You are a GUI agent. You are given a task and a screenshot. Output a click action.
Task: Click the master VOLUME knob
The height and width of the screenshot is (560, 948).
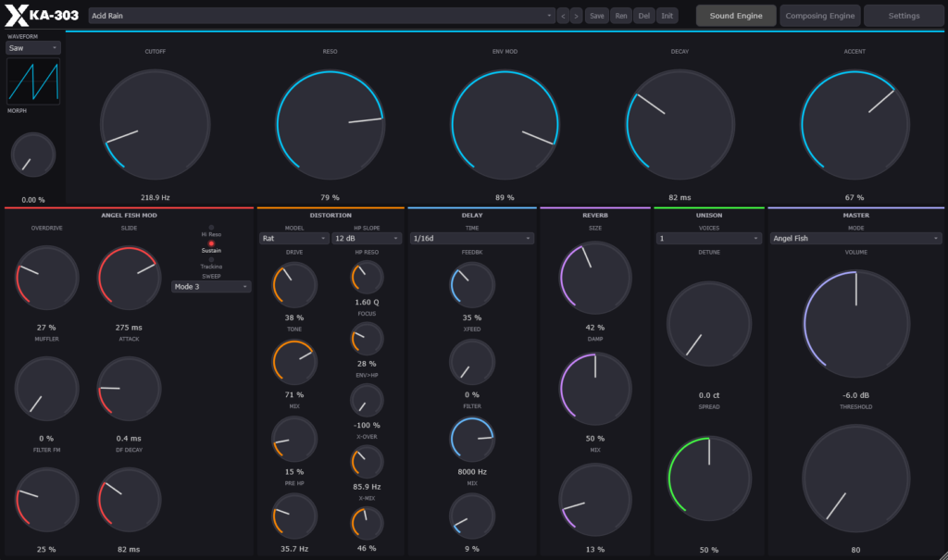[855, 325]
